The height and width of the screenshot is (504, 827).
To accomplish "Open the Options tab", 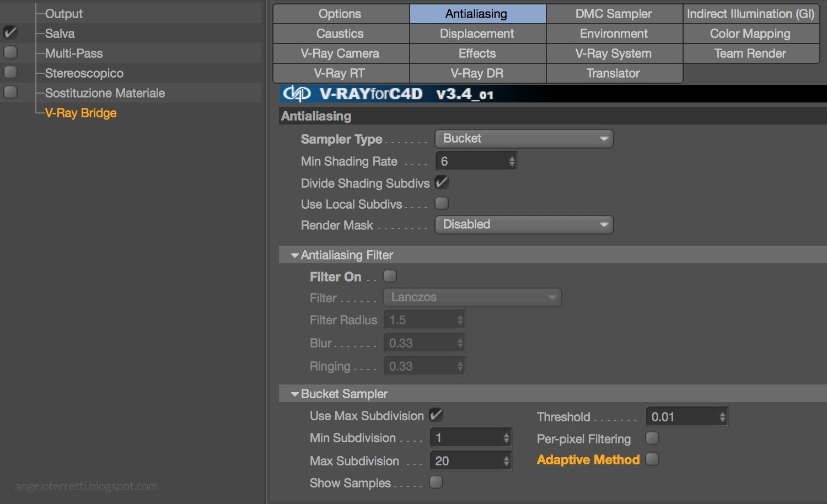I will (341, 14).
